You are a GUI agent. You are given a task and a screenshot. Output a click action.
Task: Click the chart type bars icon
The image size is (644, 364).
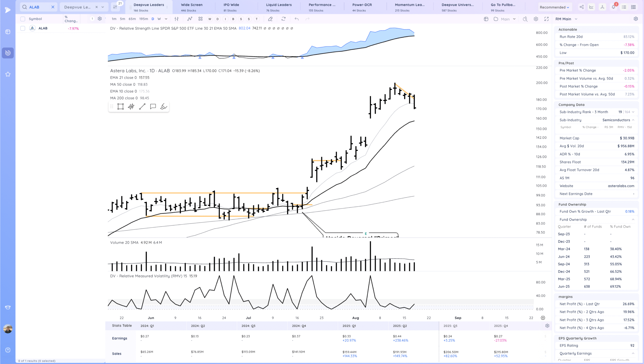tap(177, 19)
